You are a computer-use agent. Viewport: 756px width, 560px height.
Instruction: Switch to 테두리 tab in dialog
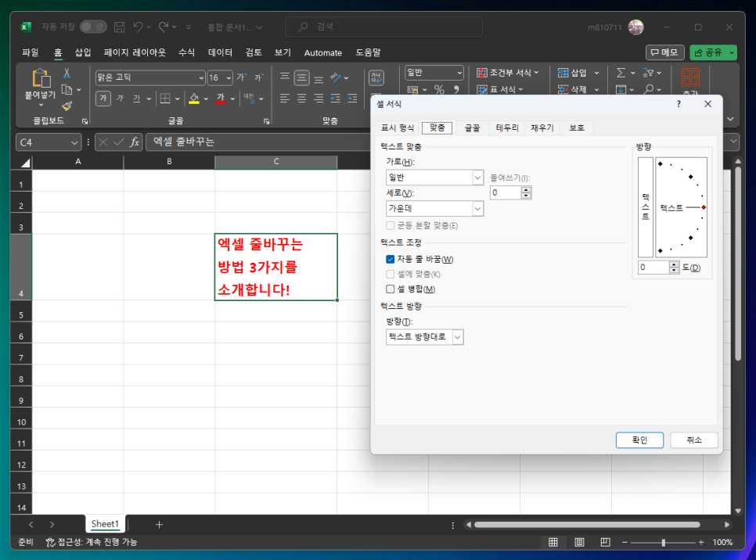tap(507, 127)
